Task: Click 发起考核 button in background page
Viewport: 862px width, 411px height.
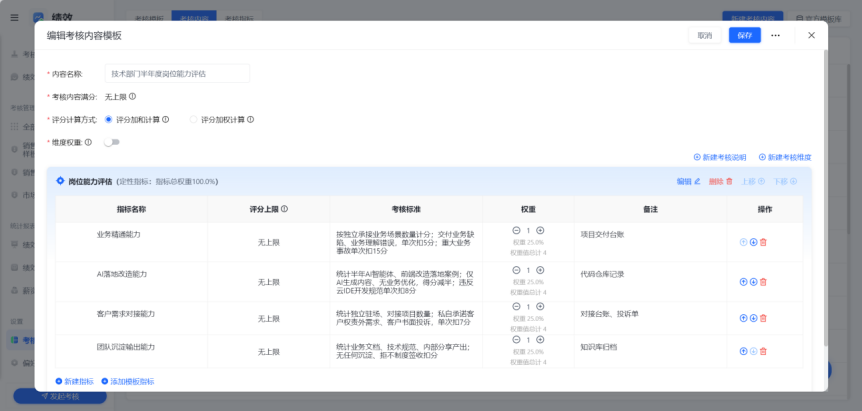Action: 60,396
